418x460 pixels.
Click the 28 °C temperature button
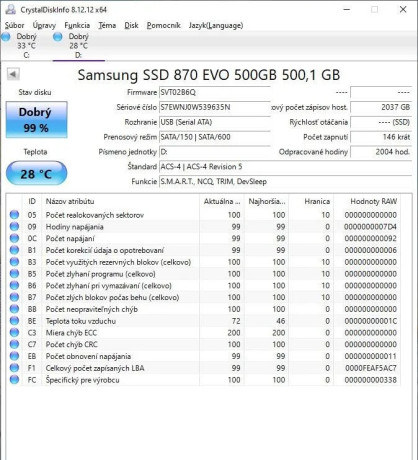(36, 173)
